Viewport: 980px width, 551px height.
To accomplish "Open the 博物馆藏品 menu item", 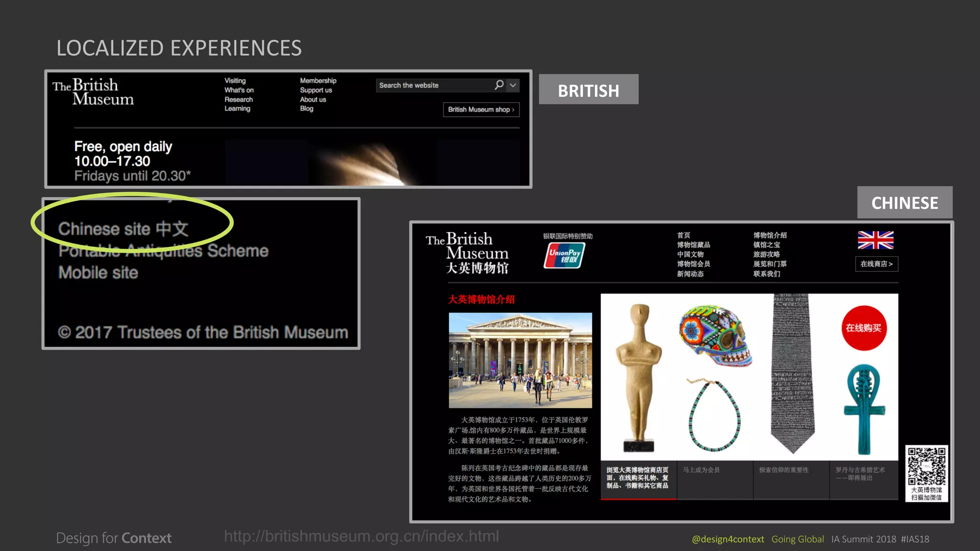I will click(x=693, y=245).
